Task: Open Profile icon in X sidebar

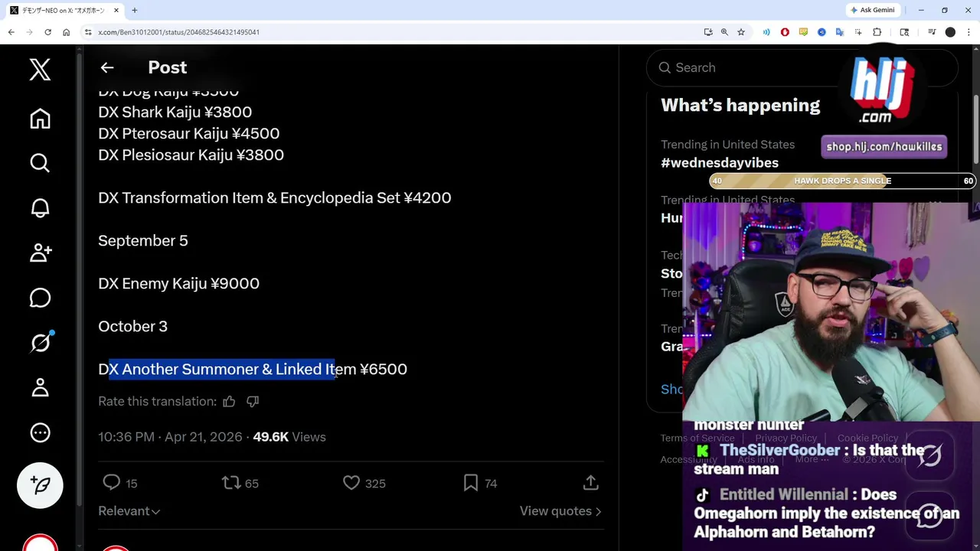Action: (40, 387)
